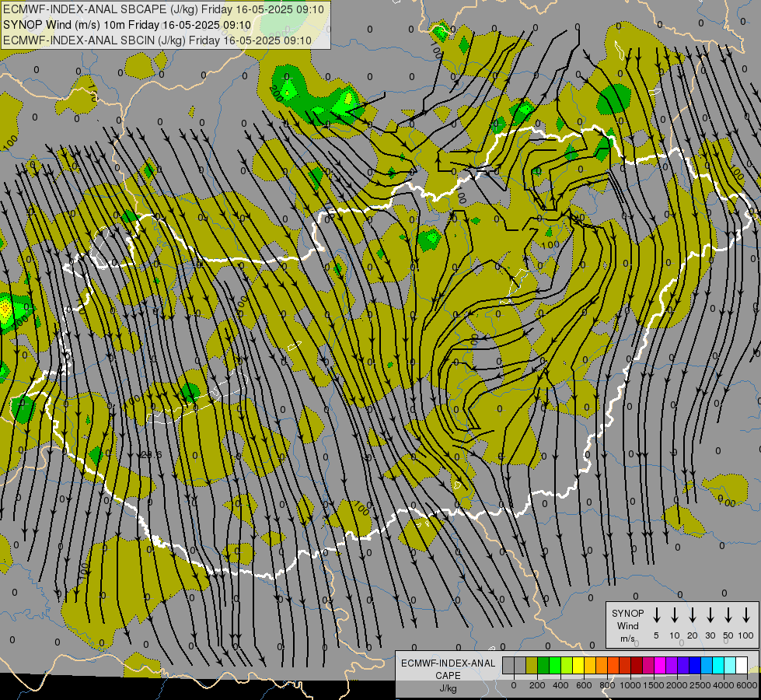Click the 5 m/s wind arrow in legend

656,614
